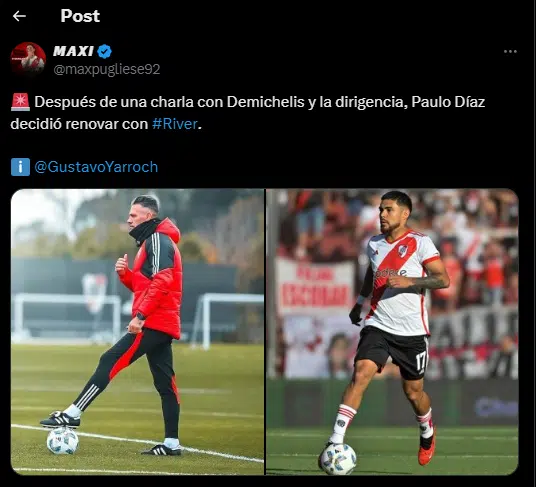Click the MAXI display name
536x487 pixels.
[73, 51]
